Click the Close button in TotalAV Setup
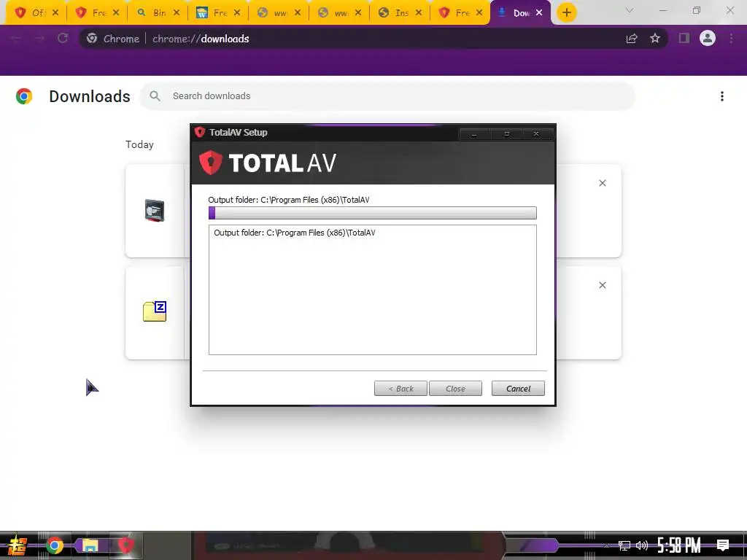Viewport: 747px width, 560px height. (455, 389)
